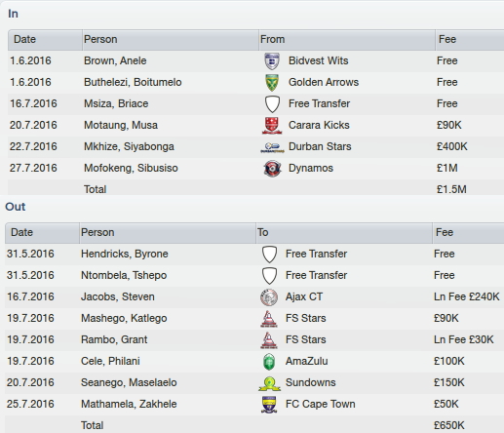Click the Dynamos club badge
The image size is (504, 433).
(x=272, y=169)
